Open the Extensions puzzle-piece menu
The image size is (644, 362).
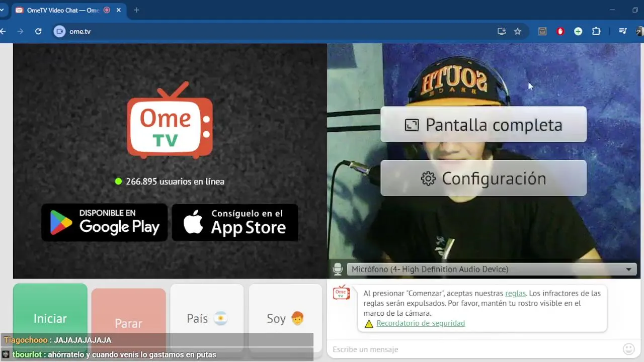[596, 31]
